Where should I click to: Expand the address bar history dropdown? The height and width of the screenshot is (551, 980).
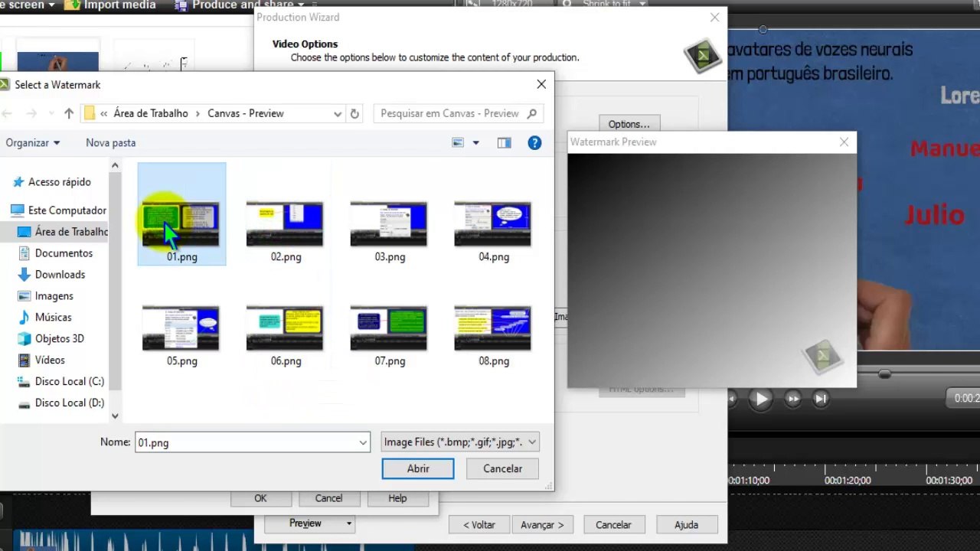pyautogui.click(x=337, y=113)
